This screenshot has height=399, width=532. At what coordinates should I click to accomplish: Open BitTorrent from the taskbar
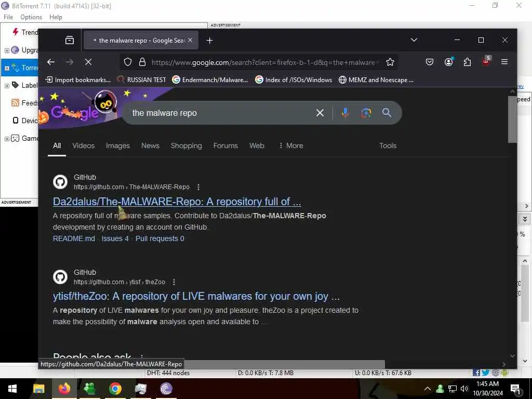[x=166, y=389]
